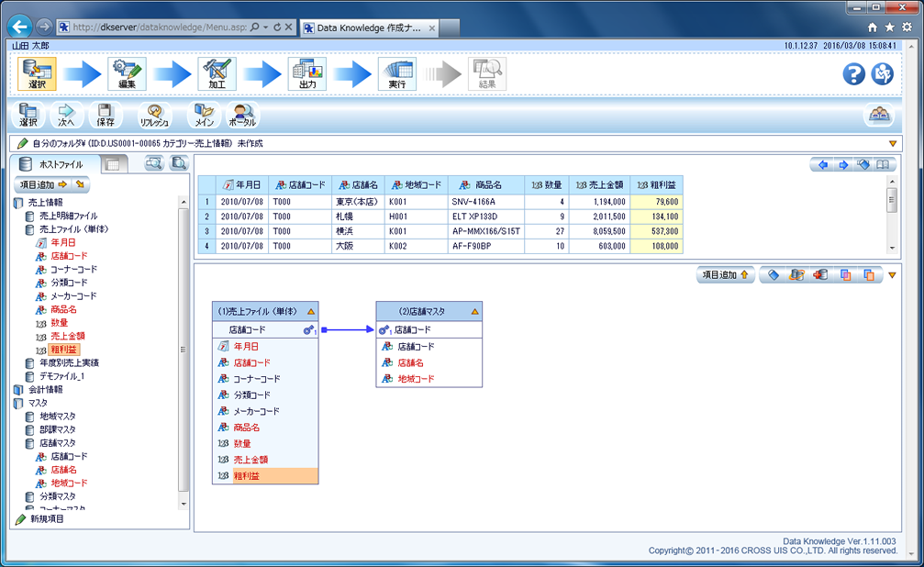Screen dimensions: 924x567
Task: Collapse the (1)売上ファイル(単体) table box triangle
Action: tap(311, 311)
